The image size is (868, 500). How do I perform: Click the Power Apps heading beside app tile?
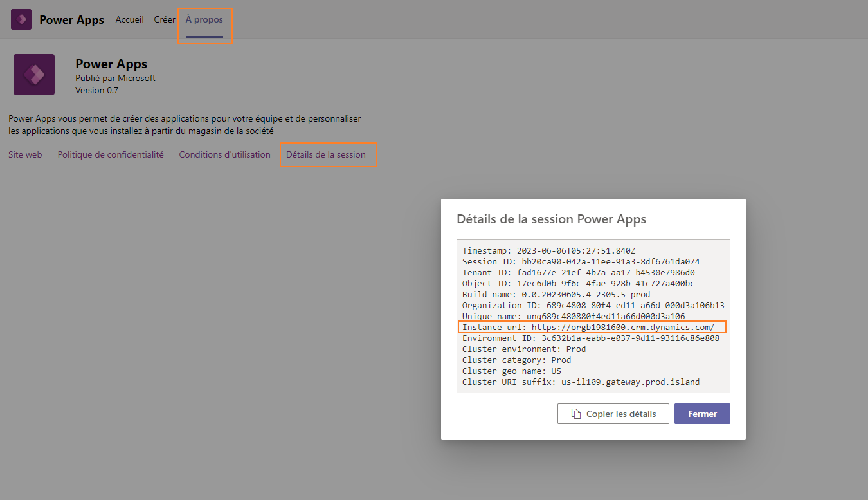click(111, 64)
